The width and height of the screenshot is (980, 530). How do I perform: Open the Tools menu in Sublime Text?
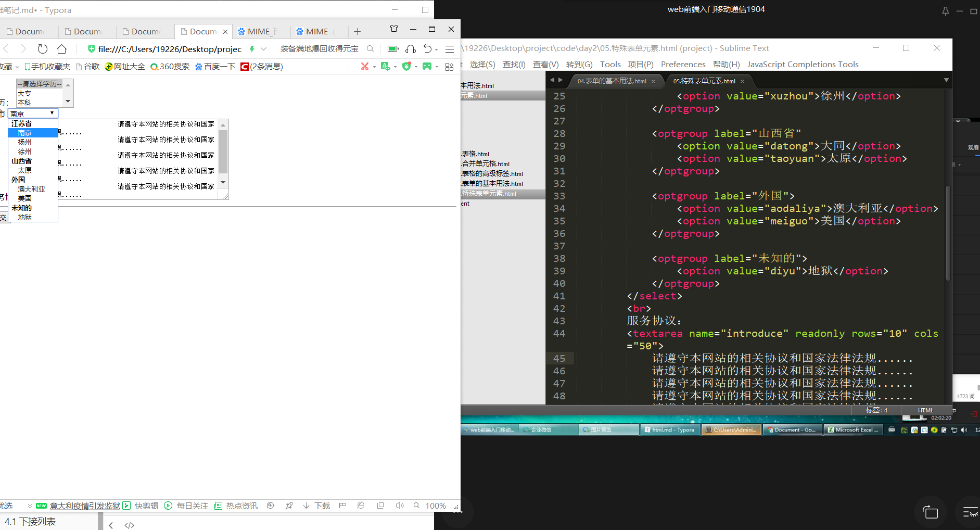(610, 64)
